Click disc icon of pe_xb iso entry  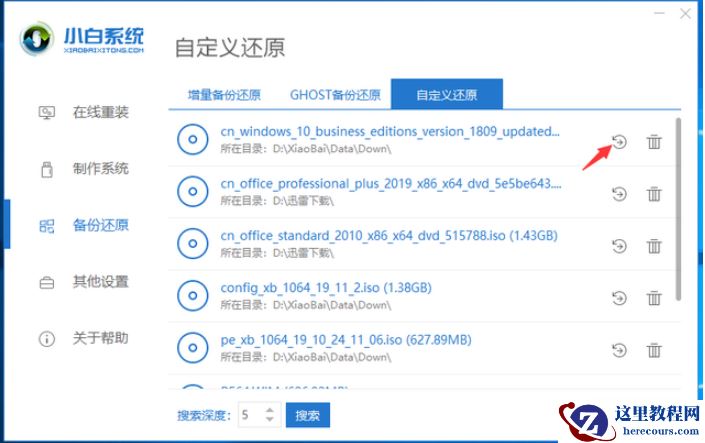coord(192,348)
